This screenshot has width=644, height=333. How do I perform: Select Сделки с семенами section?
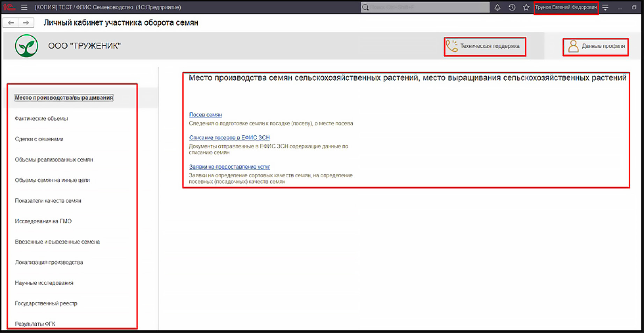[39, 139]
